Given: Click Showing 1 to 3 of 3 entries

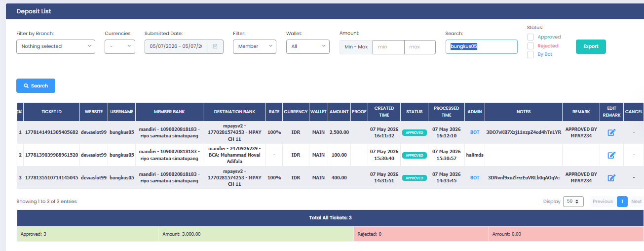Looking at the screenshot, I should pos(46,202).
